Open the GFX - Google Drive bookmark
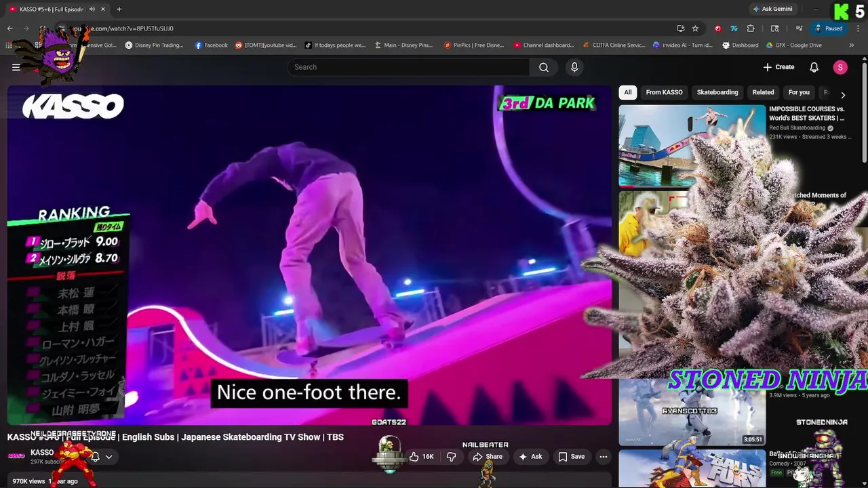The width and height of the screenshot is (868, 488). click(x=793, y=45)
